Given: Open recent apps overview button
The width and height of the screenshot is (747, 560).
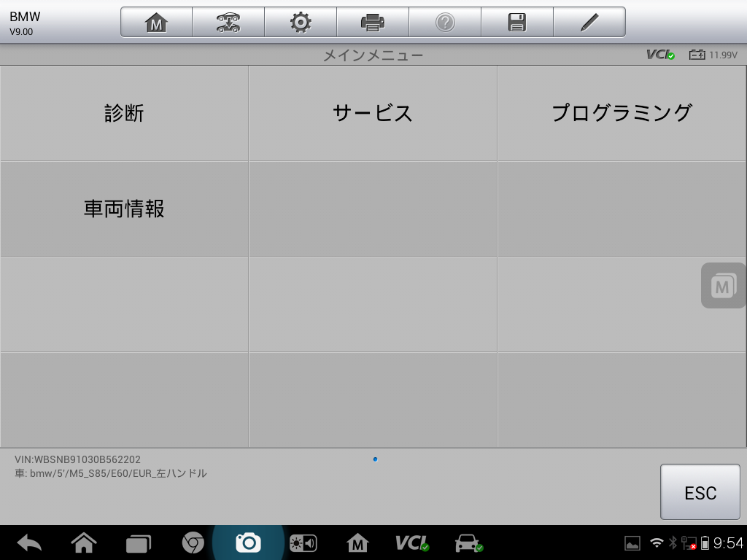Looking at the screenshot, I should click(138, 543).
